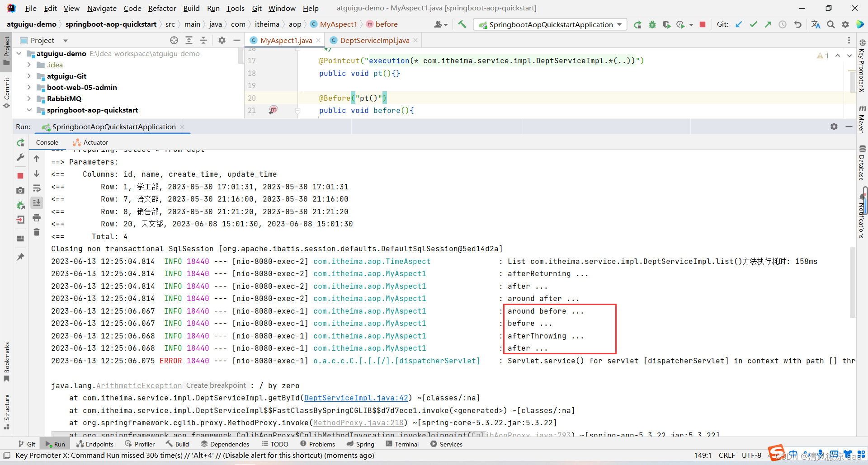Screen dimensions: 868x465
Task: Start debugging with the bug icon
Action: click(652, 24)
